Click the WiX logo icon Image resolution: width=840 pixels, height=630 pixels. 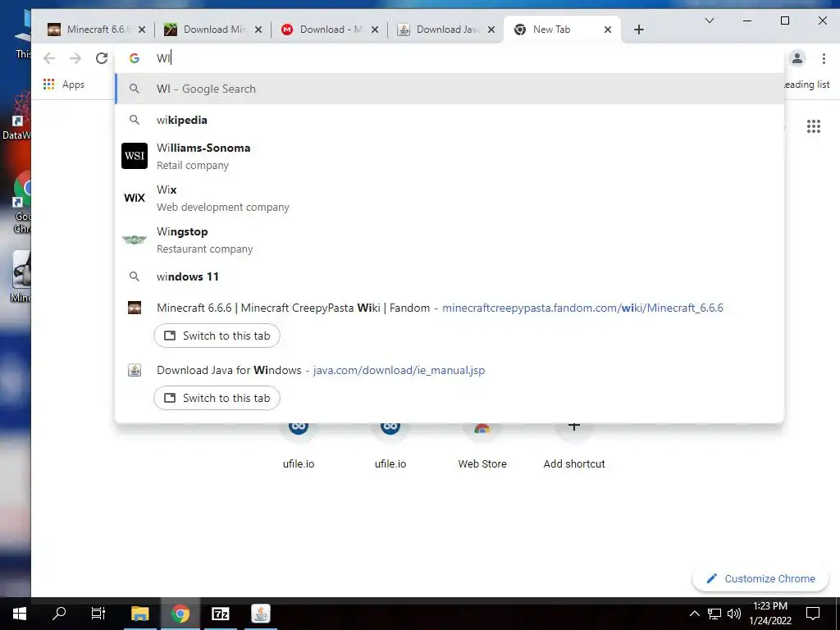(135, 198)
